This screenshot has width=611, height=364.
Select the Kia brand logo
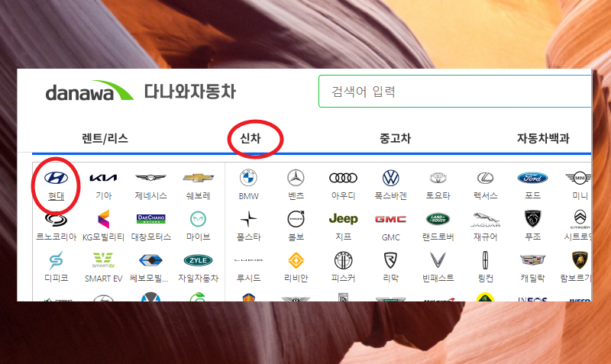click(103, 178)
